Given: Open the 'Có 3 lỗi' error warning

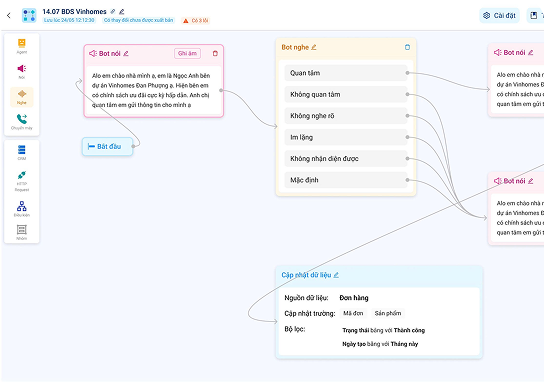Looking at the screenshot, I should click(196, 20).
